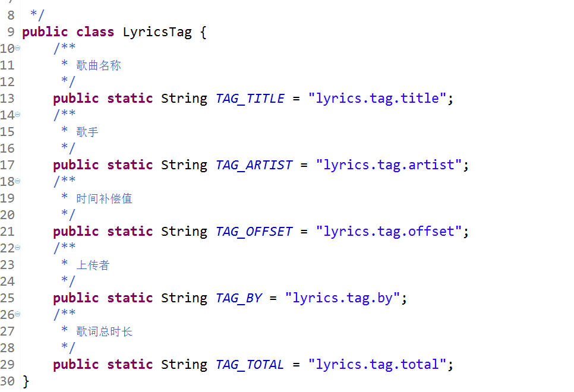Image resolution: width=574 pixels, height=392 pixels.
Task: Click the "lyrics.tag.total" string literal
Action: [x=377, y=365]
